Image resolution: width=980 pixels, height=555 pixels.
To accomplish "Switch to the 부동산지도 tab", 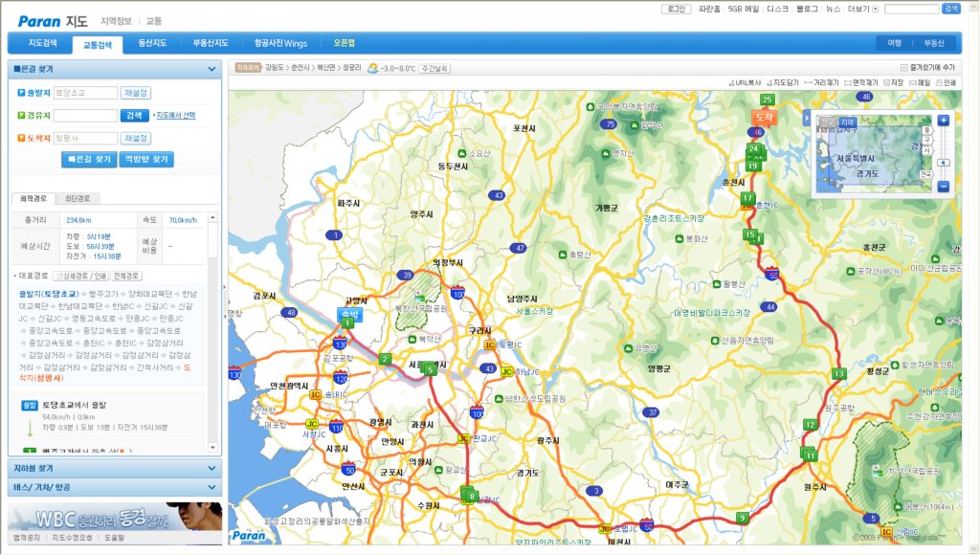I will [211, 43].
